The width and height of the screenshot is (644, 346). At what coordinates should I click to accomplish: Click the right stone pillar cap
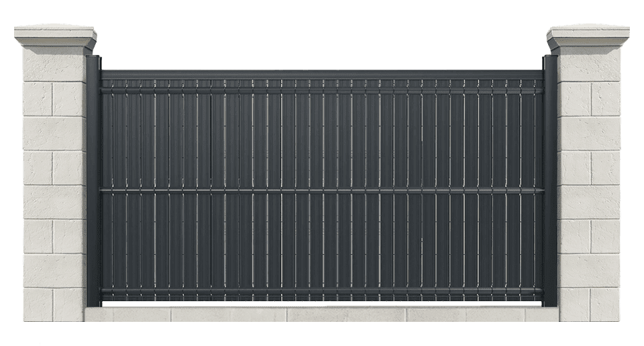(x=588, y=38)
